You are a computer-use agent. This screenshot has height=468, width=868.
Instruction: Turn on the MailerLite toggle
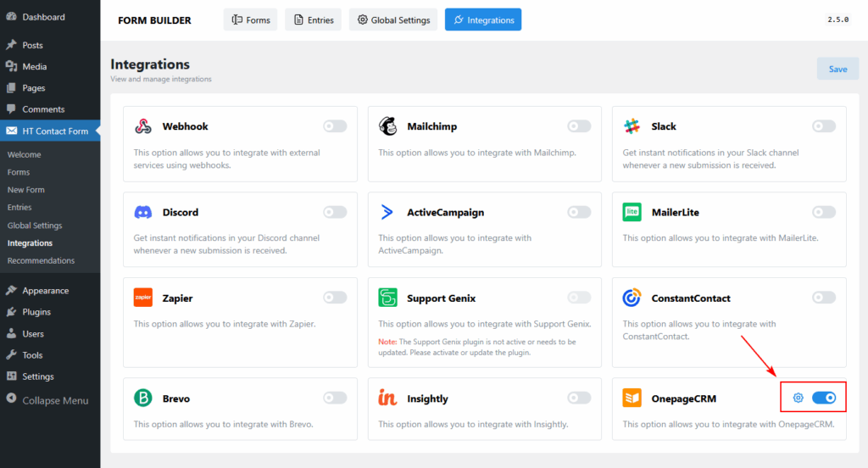click(x=823, y=212)
